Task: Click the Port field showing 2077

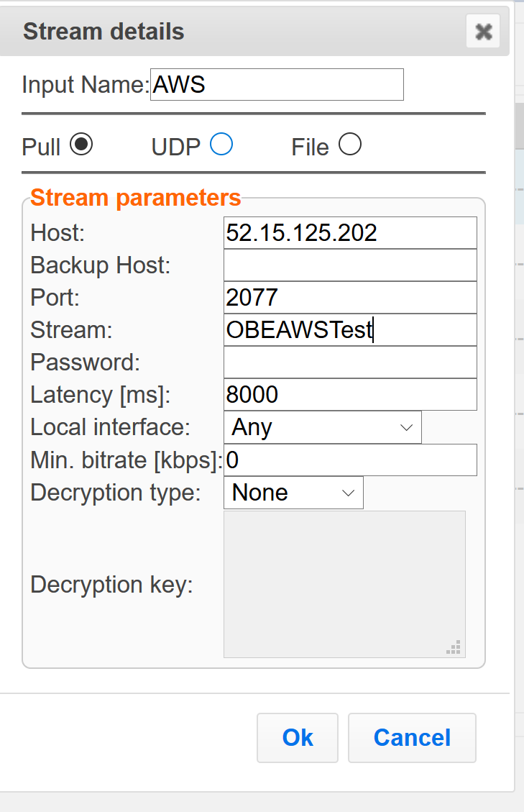Action: click(351, 297)
